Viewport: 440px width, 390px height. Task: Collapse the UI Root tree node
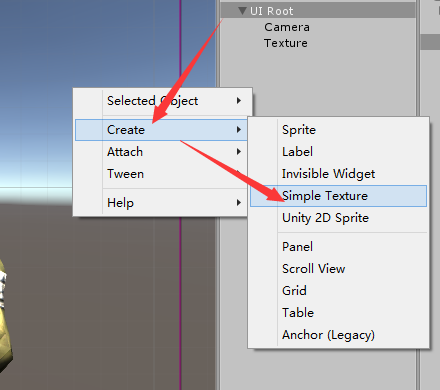click(x=242, y=11)
